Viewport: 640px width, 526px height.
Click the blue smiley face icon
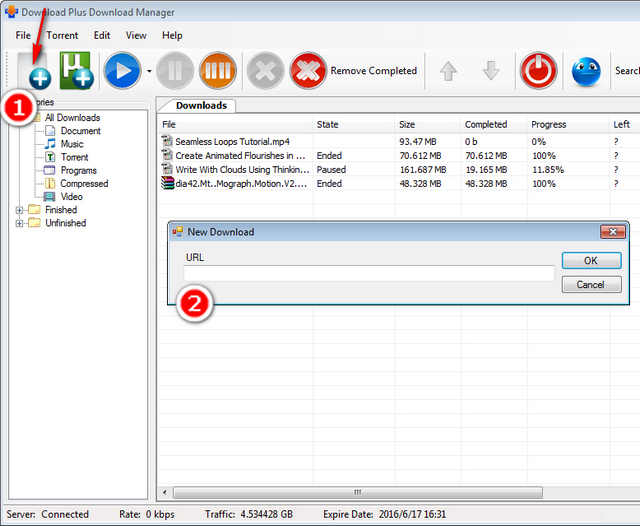(586, 72)
